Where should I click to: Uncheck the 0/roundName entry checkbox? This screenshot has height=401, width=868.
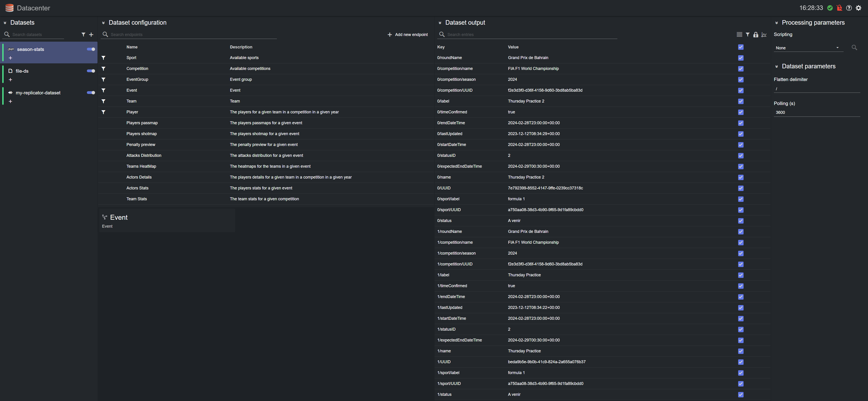[741, 58]
